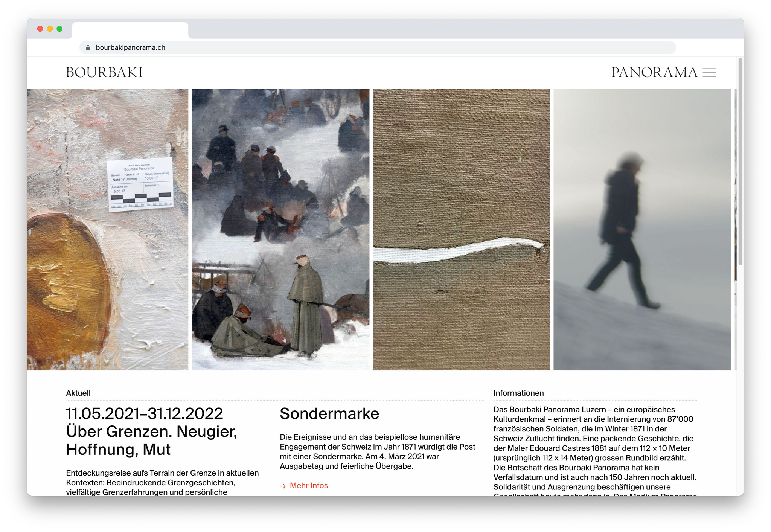Click the Sondermarke description paragraph
Screen dimensions: 771x532
pos(378,451)
